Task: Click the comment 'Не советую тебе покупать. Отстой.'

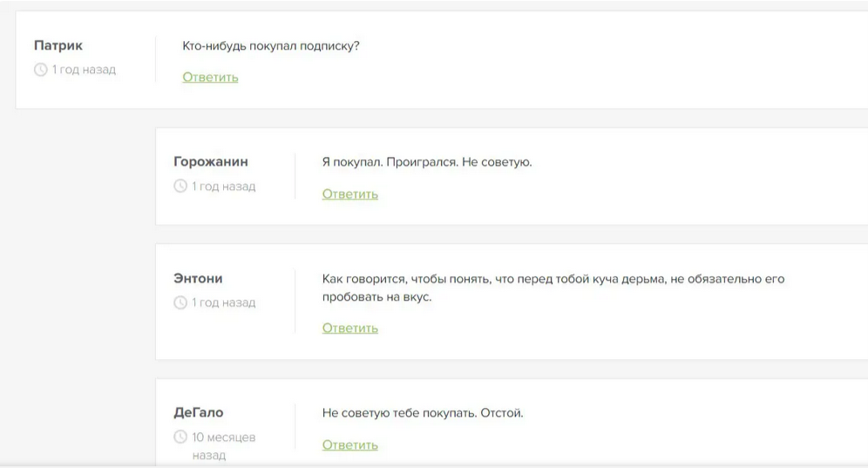Action: 423,413
